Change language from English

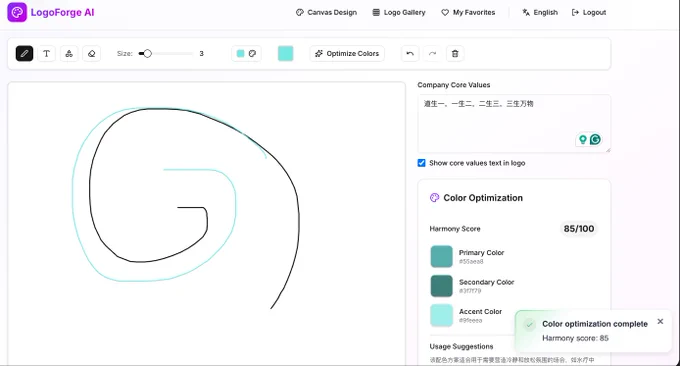[540, 13]
